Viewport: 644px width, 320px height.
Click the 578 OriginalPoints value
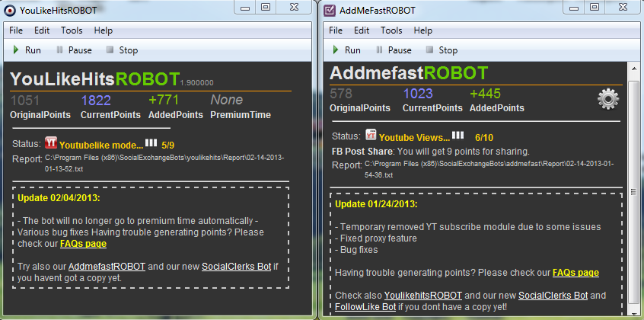(x=341, y=94)
